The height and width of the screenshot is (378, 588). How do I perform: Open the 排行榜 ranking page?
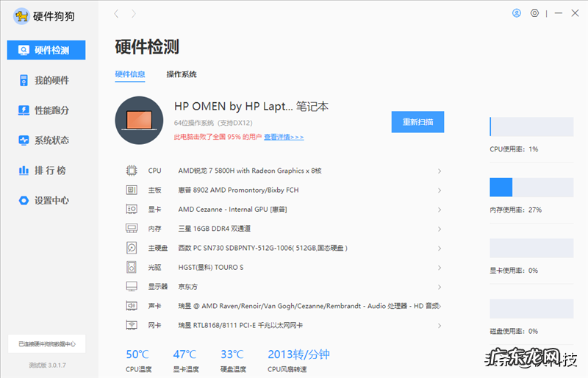(43, 171)
